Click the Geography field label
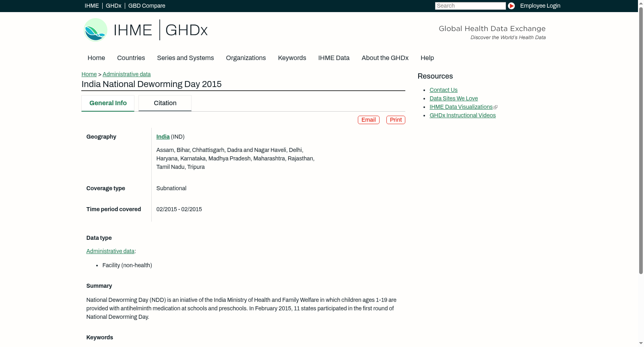Viewport: 644px width, 347px height. (101, 137)
